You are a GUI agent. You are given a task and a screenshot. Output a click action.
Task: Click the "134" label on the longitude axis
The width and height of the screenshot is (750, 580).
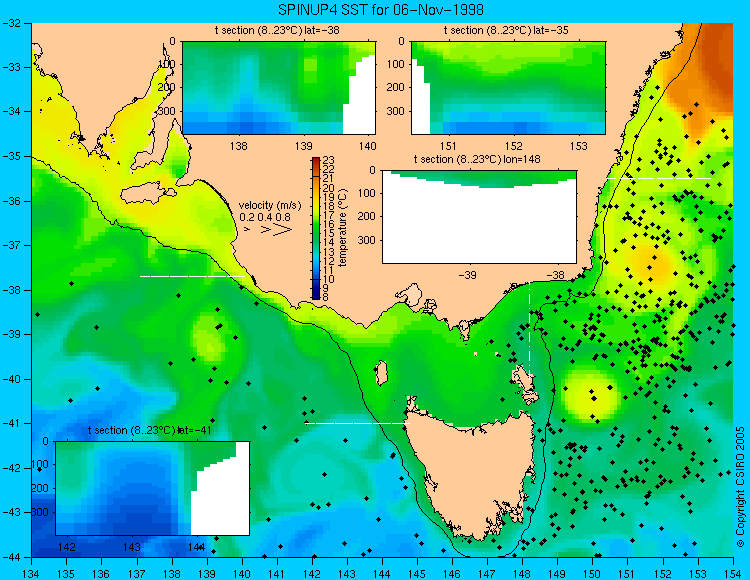(32, 574)
